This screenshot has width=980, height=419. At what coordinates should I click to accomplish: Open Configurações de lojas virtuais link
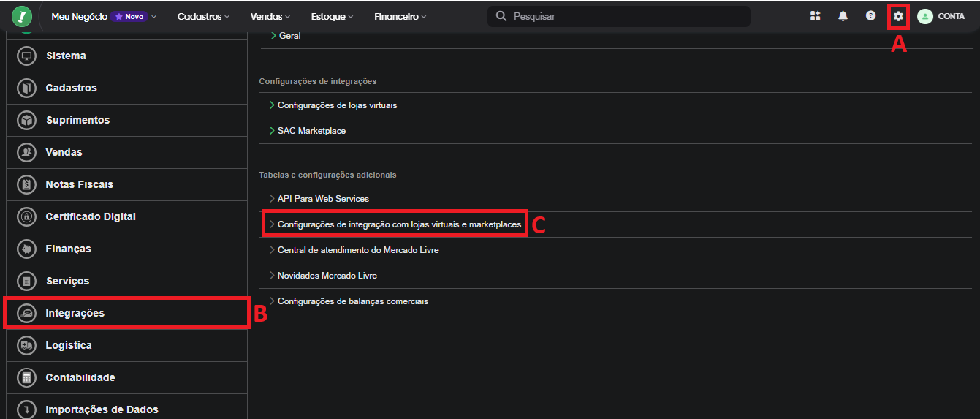tap(338, 105)
